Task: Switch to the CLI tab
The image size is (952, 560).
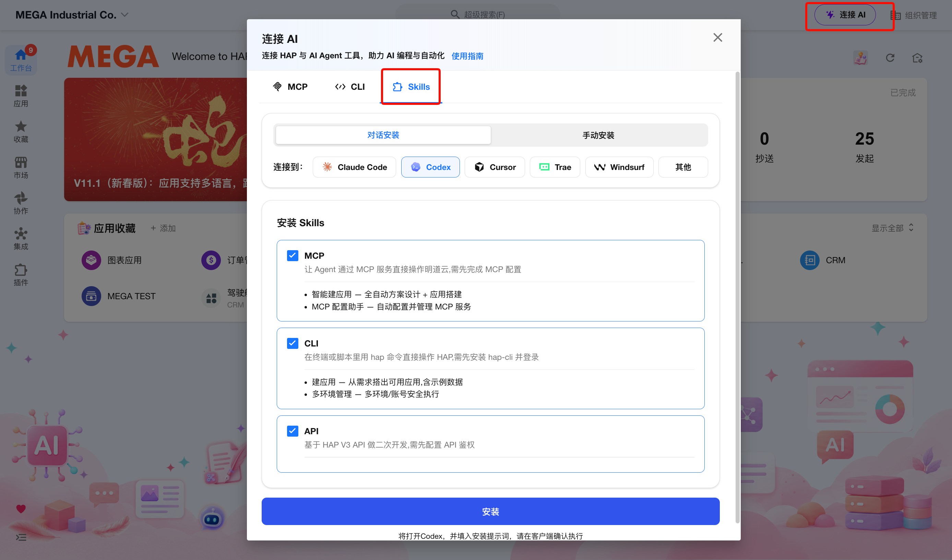Action: (350, 87)
